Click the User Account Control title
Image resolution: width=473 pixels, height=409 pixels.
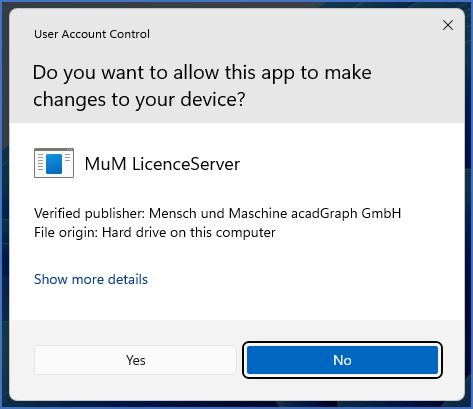(92, 34)
